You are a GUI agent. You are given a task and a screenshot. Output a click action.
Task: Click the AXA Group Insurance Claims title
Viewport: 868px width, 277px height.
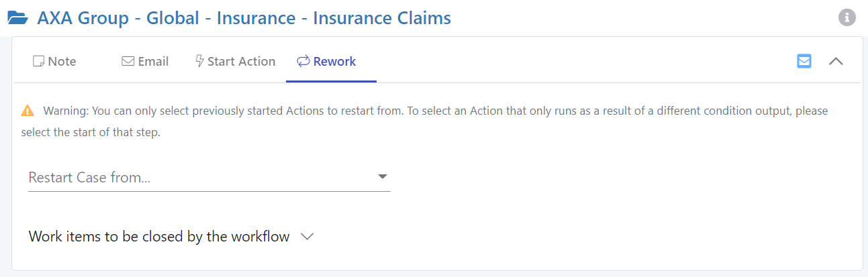click(244, 18)
